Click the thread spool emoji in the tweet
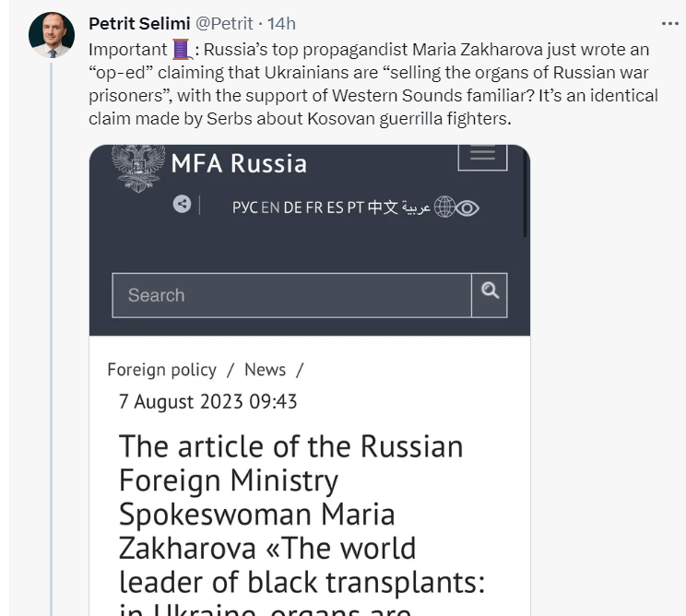 183,50
